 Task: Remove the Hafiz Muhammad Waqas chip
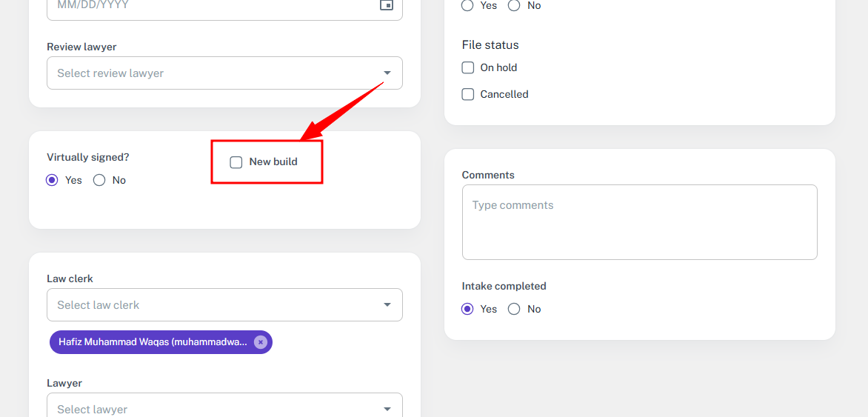(x=261, y=342)
